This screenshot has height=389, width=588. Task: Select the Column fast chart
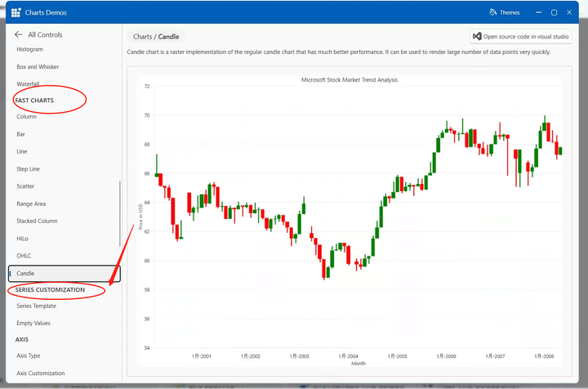tap(26, 117)
